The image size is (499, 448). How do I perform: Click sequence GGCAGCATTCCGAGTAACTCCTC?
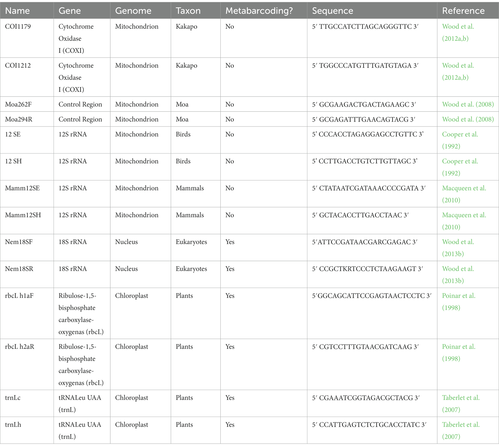(371, 296)
